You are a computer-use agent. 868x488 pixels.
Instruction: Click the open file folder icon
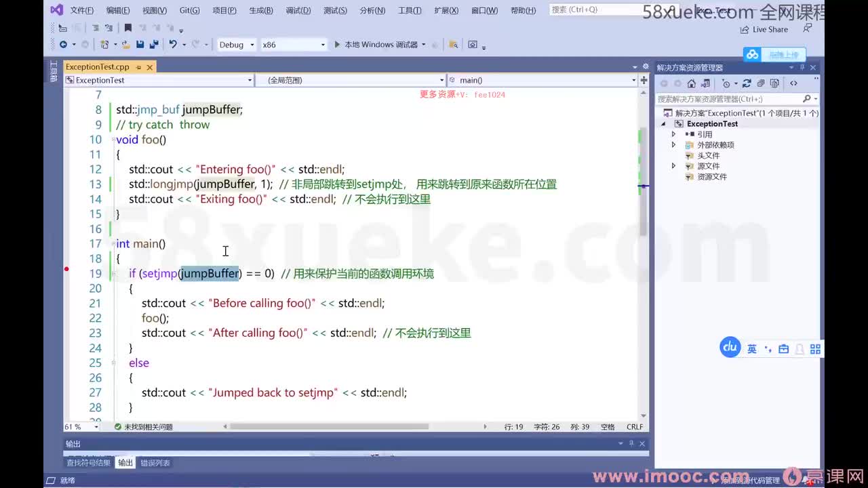coord(125,45)
